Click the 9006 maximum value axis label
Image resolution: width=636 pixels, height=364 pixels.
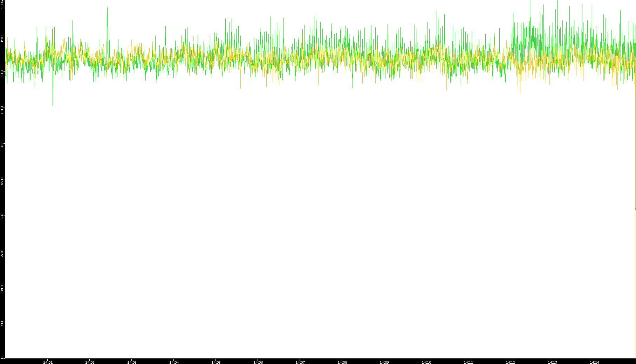point(2,4)
